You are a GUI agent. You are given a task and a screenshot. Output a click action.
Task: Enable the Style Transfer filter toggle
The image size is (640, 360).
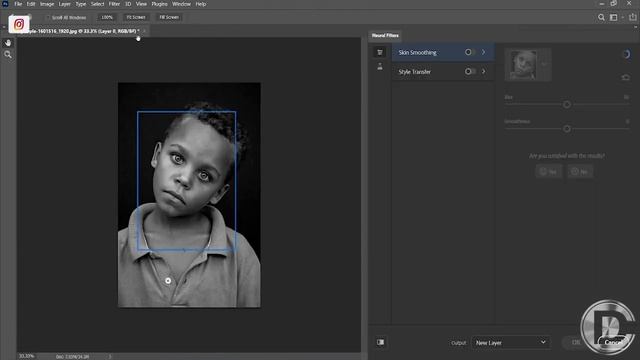(x=470, y=71)
